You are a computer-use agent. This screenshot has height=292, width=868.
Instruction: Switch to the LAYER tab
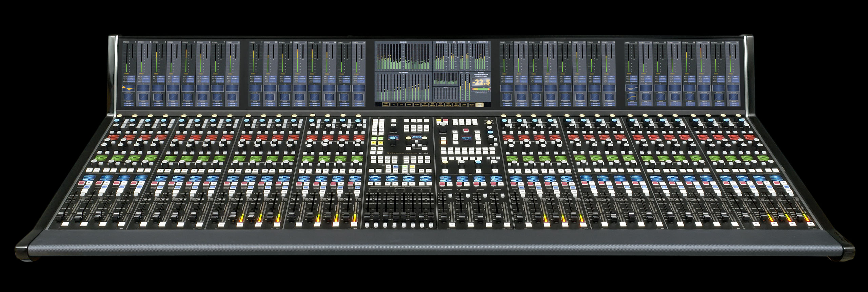coord(464,104)
